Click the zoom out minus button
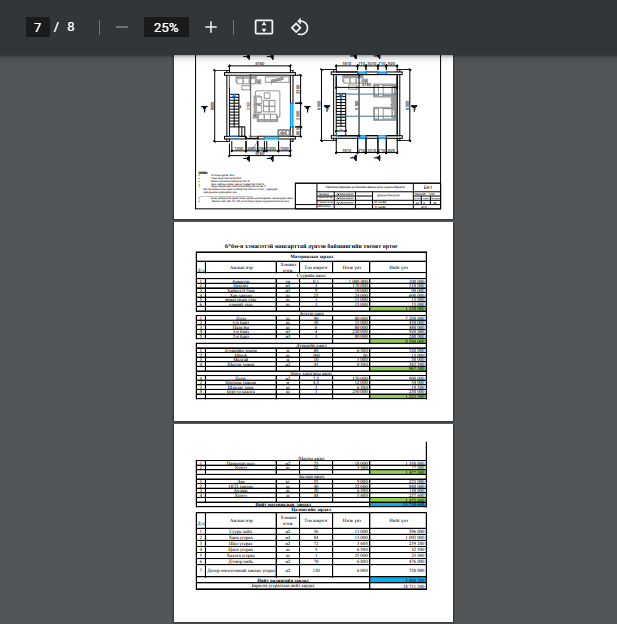 [x=122, y=27]
